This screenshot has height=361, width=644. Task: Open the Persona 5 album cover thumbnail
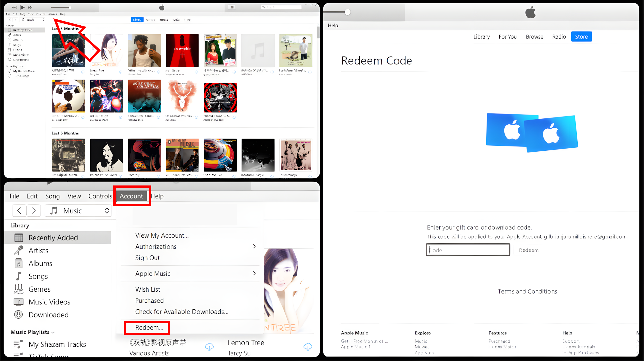(220, 98)
